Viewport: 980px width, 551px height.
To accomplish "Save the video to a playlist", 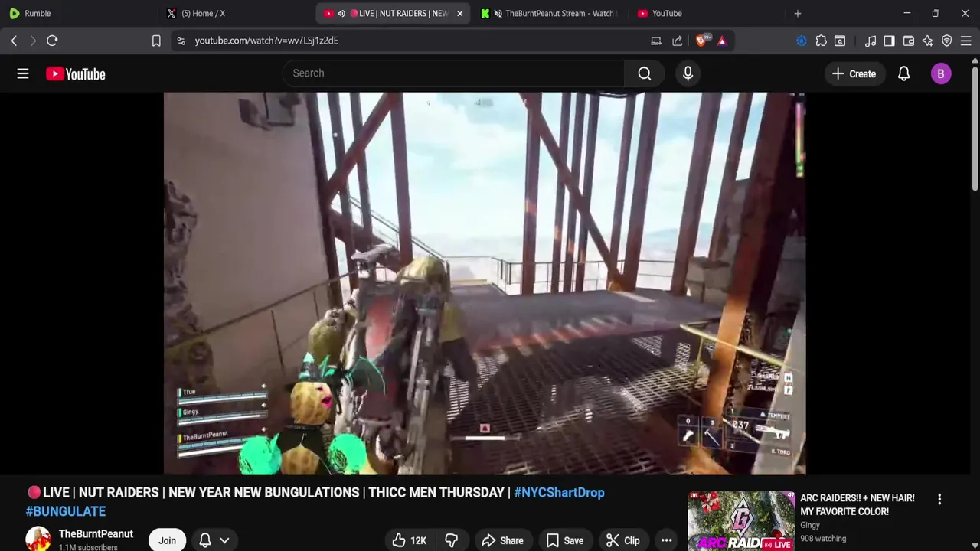I will point(564,540).
